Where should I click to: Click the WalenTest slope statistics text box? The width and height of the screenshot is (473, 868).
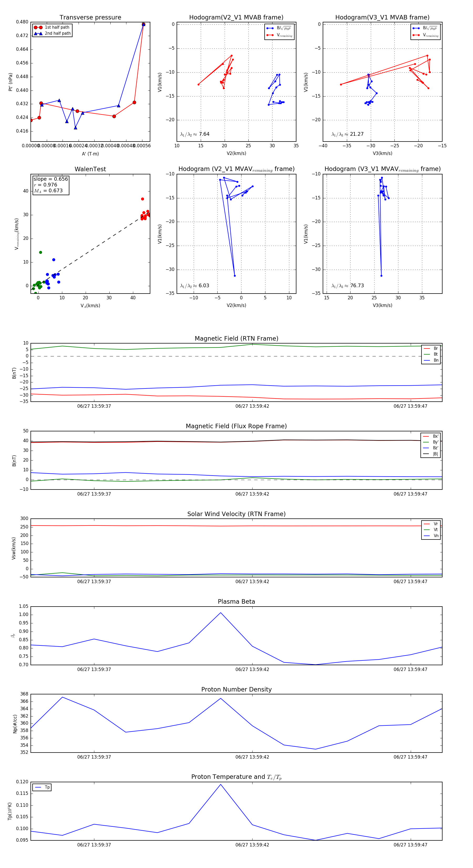[50, 185]
